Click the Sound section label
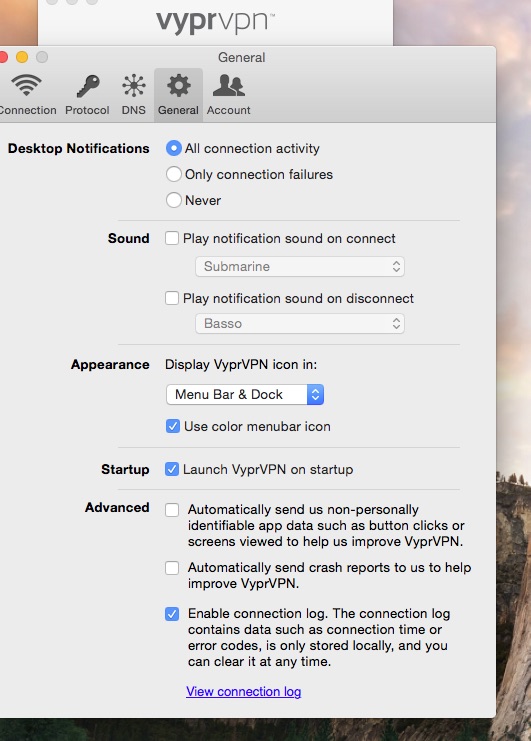531x741 pixels. pos(128,238)
